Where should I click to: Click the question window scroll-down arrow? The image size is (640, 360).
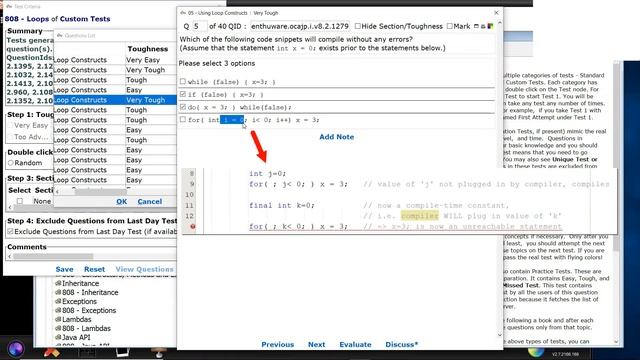click(500, 335)
